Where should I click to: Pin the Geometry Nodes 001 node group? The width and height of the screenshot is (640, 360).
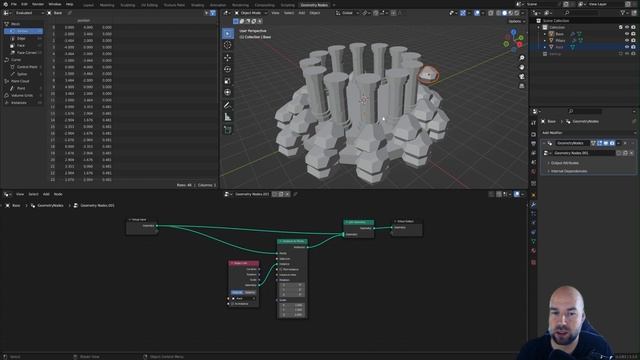(295, 194)
